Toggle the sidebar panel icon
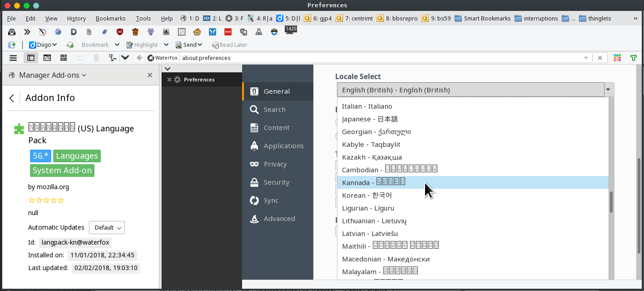This screenshot has width=644, height=291. 30,58
